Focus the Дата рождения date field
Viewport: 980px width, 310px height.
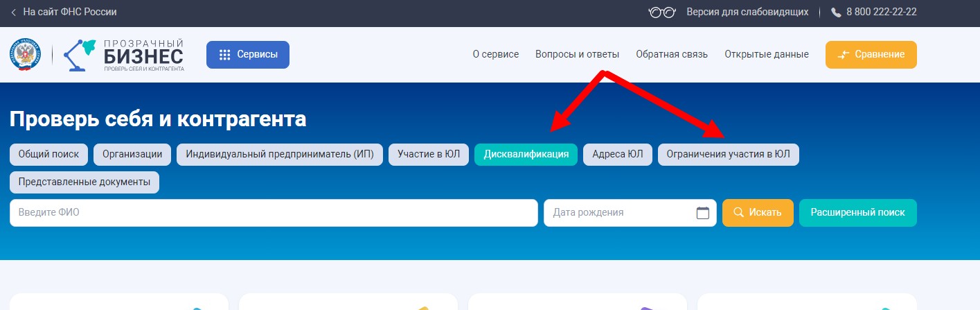630,213
